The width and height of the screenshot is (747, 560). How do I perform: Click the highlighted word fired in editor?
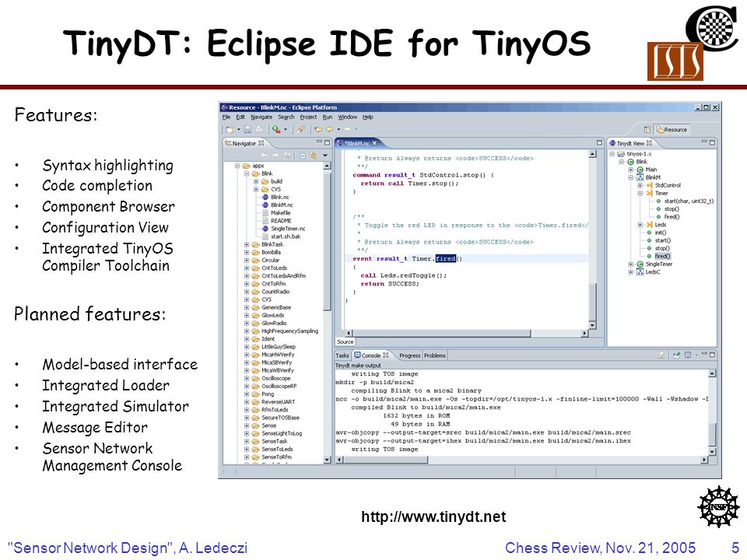tap(445, 258)
